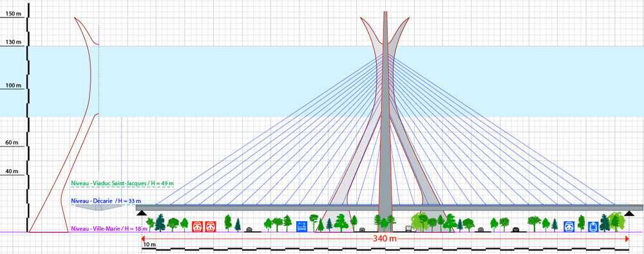Click the blue train icon left of tram
This screenshot has height=254, width=644.
(x=569, y=226)
